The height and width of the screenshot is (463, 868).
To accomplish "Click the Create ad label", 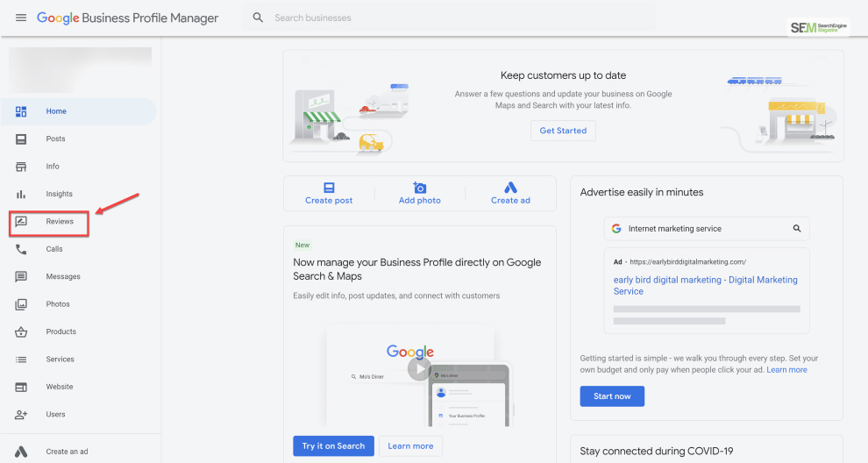I will tap(510, 201).
